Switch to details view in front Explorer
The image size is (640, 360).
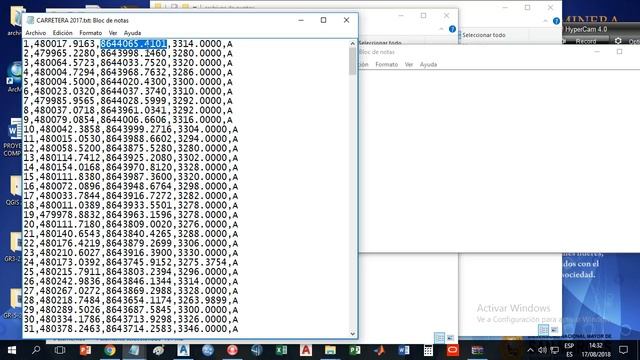tap(439, 338)
